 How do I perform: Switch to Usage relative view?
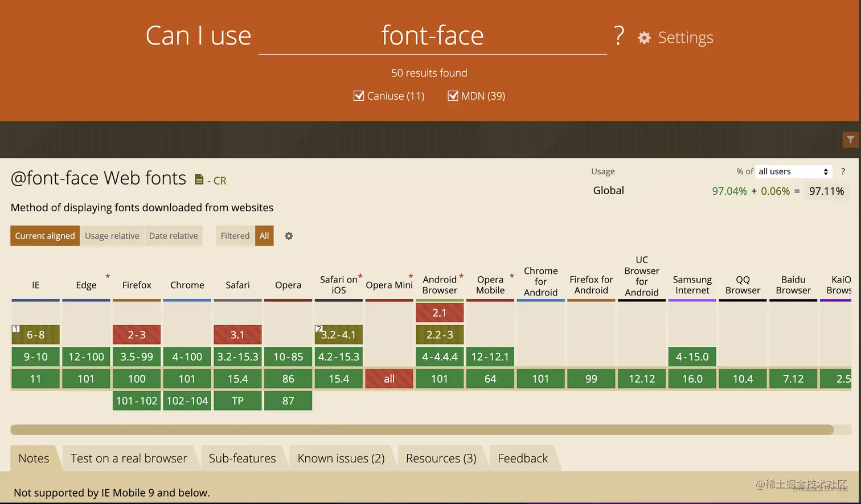(x=112, y=236)
